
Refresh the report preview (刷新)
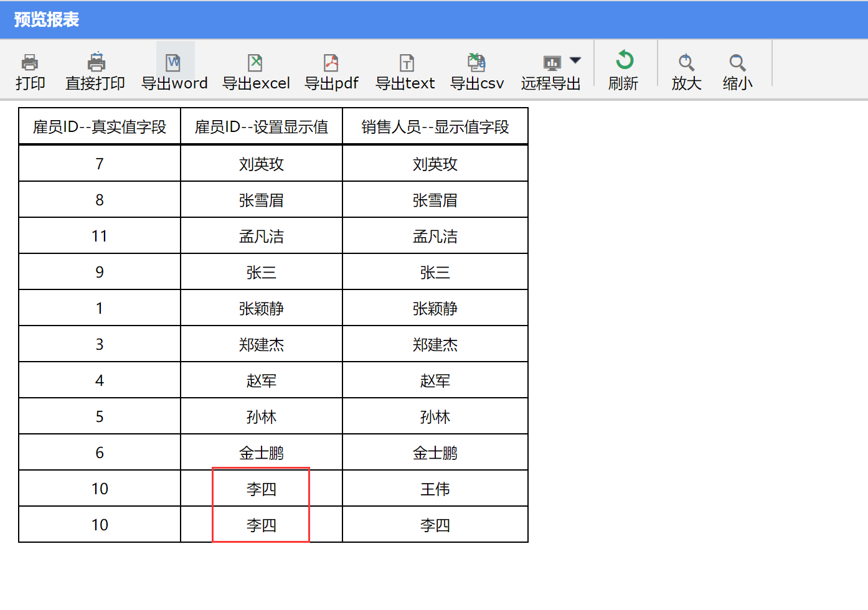pos(624,61)
